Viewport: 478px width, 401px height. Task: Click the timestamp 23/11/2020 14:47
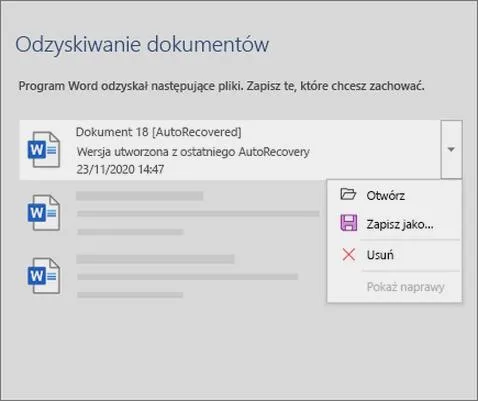point(120,169)
